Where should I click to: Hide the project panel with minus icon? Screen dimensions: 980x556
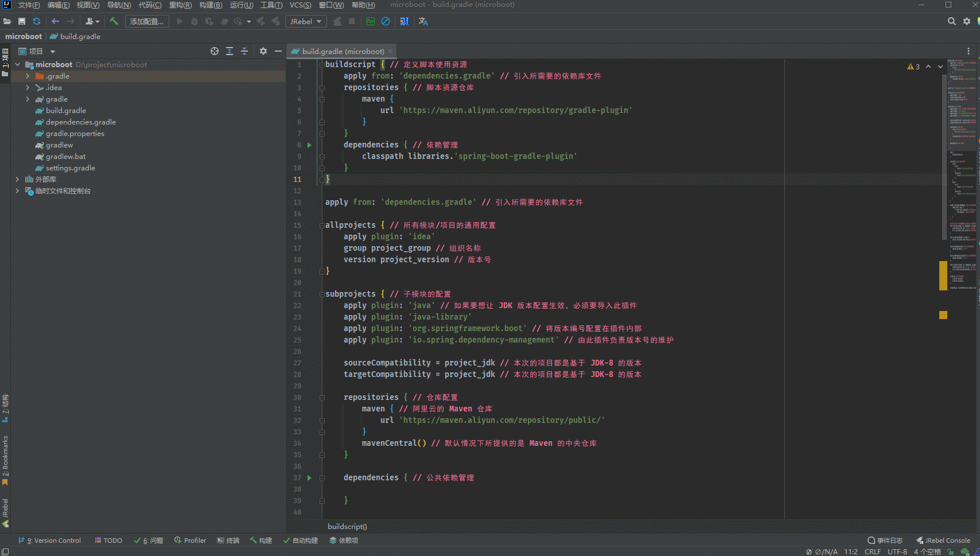click(x=278, y=51)
